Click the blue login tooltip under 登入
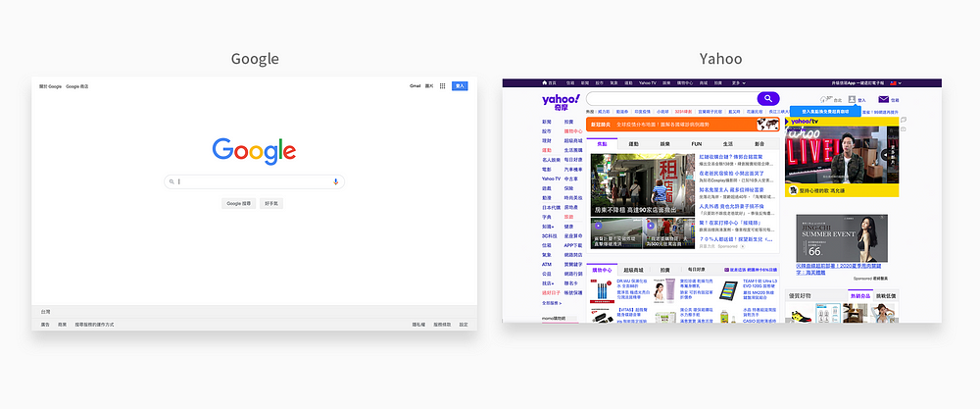The height and width of the screenshot is (409, 980). tap(825, 111)
